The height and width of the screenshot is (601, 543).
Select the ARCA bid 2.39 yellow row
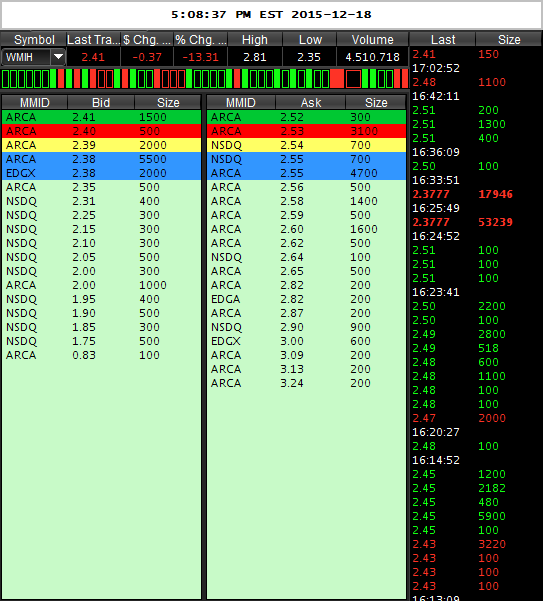pos(101,145)
